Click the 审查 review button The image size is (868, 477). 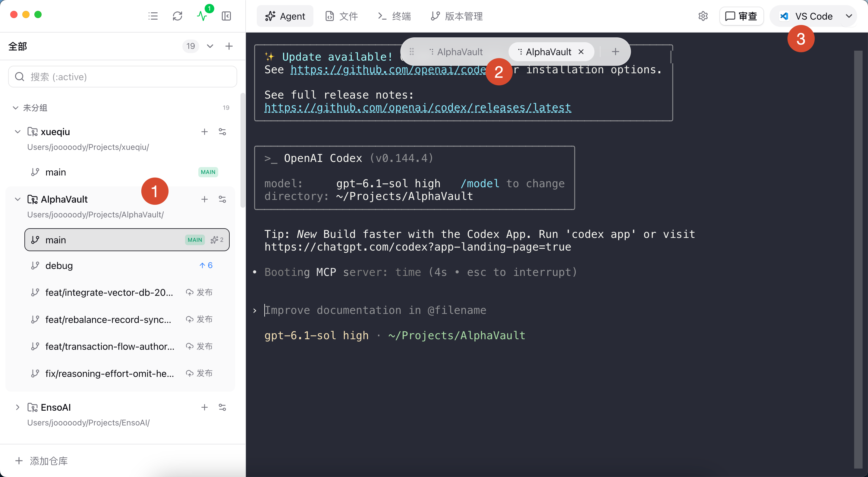tap(741, 16)
